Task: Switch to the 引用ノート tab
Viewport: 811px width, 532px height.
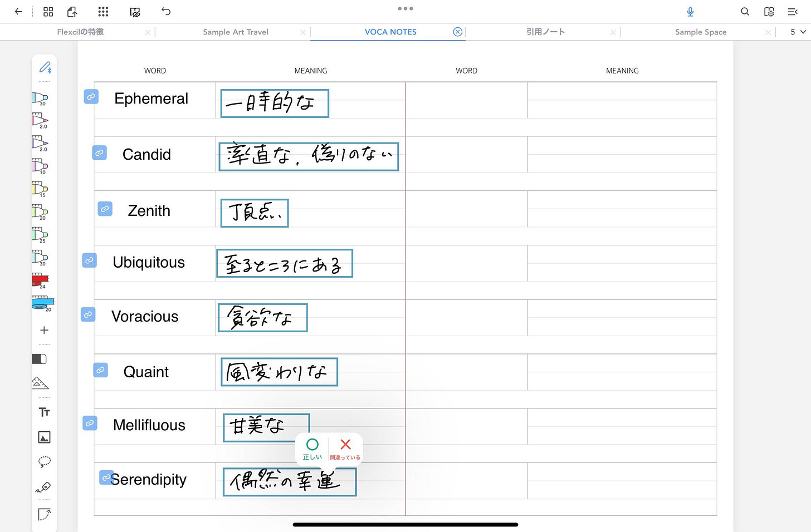Action: 546,32
